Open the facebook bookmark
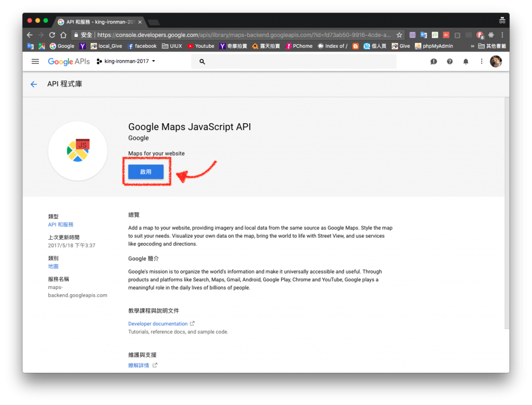The image size is (532, 405). coord(142,46)
